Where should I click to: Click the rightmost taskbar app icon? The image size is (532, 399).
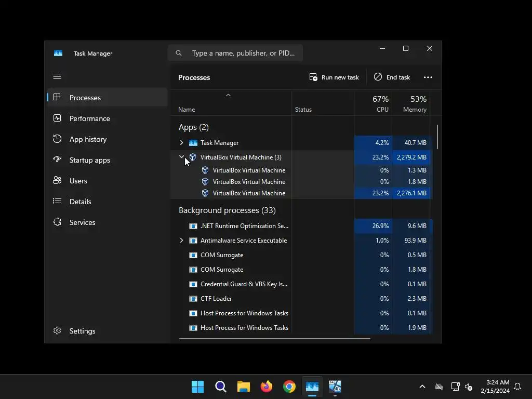335,387
